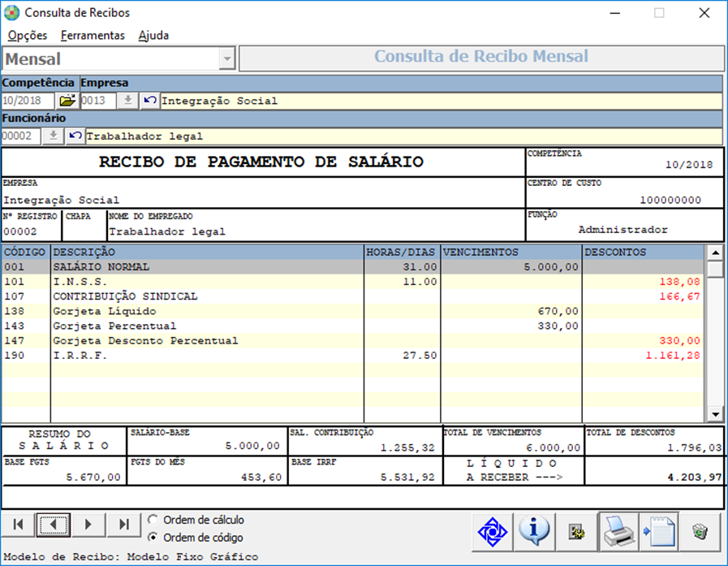Print the receipt with the printer icon
The height and width of the screenshot is (566, 728).
(618, 532)
